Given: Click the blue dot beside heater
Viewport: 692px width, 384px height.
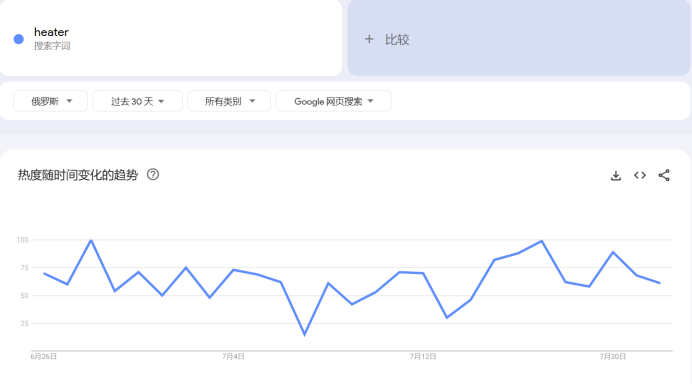Looking at the screenshot, I should (19, 39).
